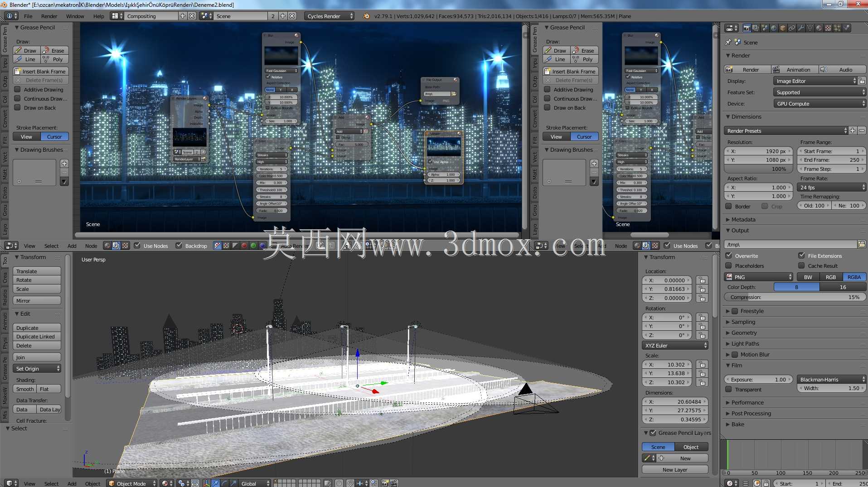Screen dimensions: 868x487
Task: Open the World properties tab icon
Action: pos(774,28)
